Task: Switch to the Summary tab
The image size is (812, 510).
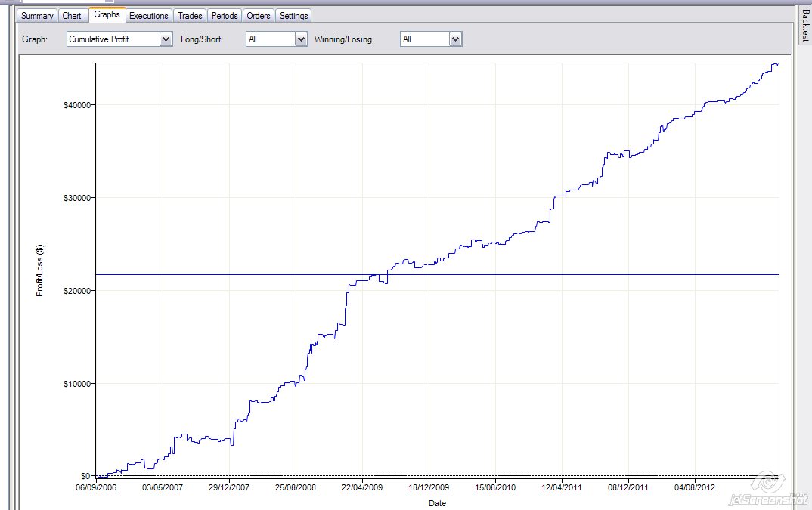Action: (x=37, y=16)
